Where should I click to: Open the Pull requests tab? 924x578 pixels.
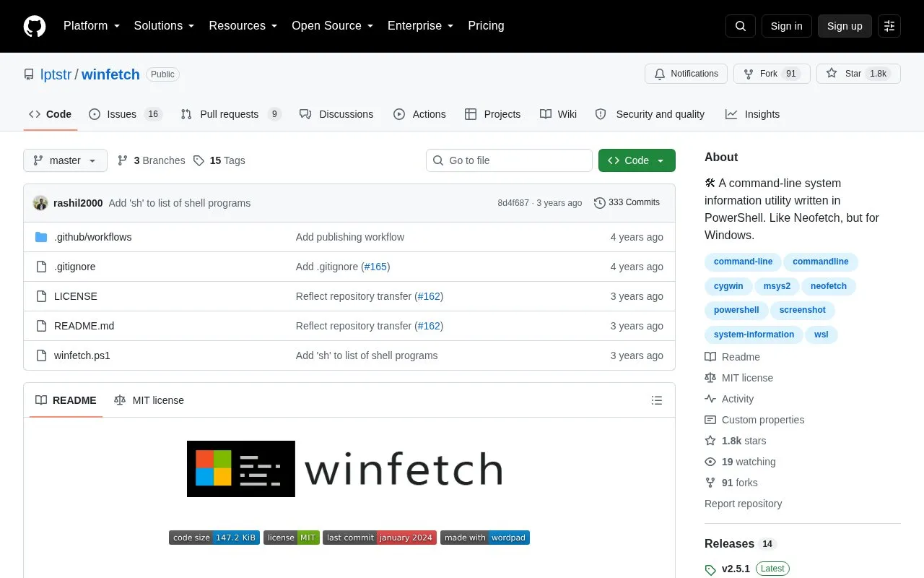tap(230, 114)
